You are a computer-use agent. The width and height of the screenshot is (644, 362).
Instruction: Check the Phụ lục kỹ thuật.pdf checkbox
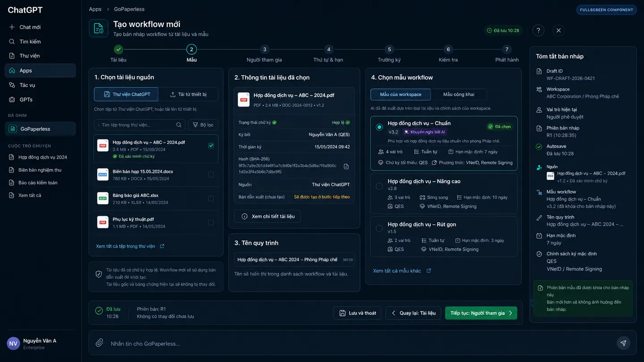click(x=211, y=222)
